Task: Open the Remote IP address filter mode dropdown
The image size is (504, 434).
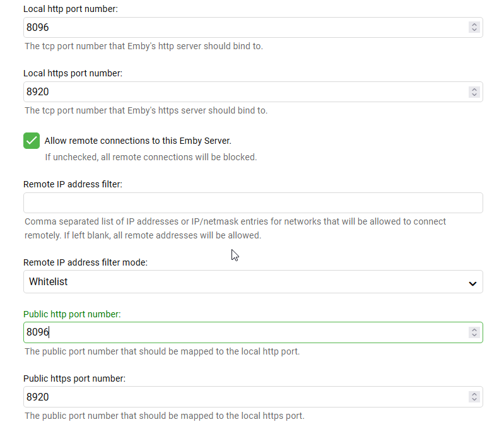Action: point(252,282)
